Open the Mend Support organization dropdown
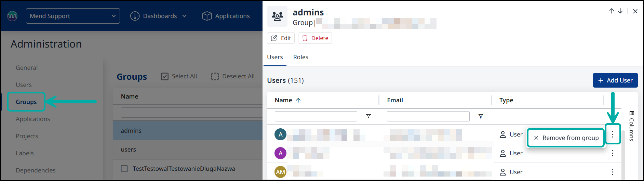The width and height of the screenshot is (644, 181). pos(73,16)
